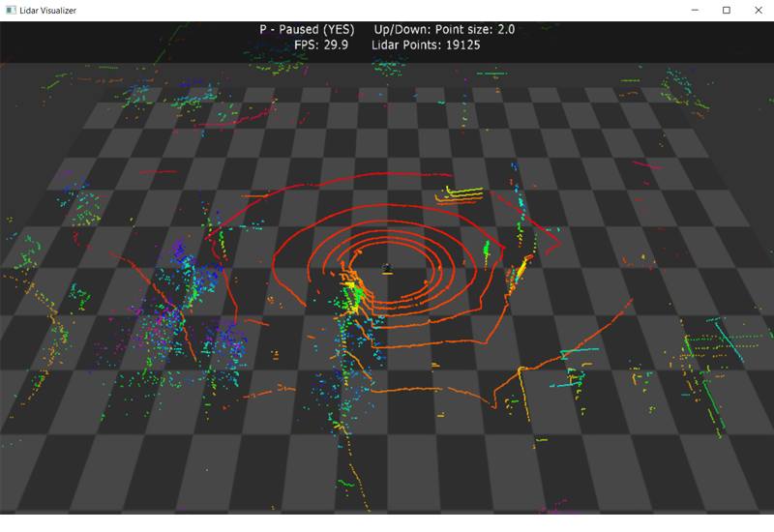
Task: Close the Lidar Visualizer window
Action: [x=759, y=10]
